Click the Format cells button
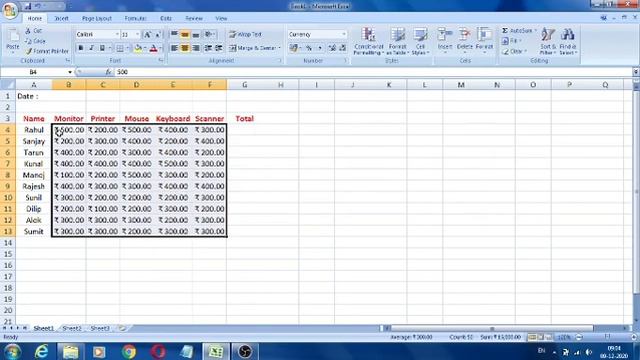This screenshot has height=360, width=640. click(484, 40)
